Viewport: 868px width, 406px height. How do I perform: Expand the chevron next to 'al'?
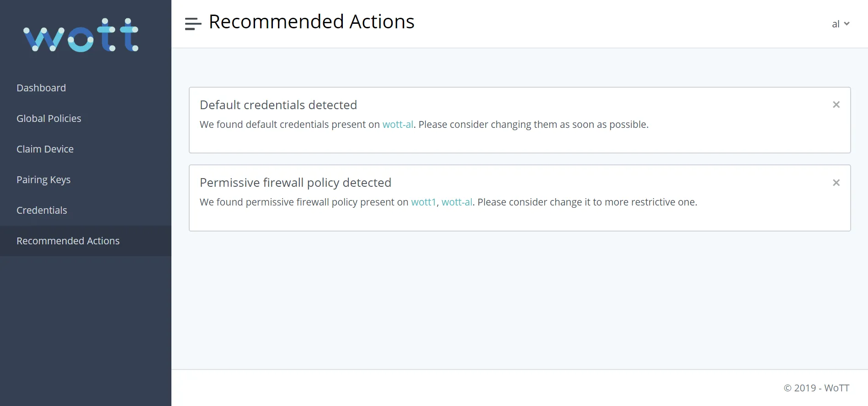848,24
